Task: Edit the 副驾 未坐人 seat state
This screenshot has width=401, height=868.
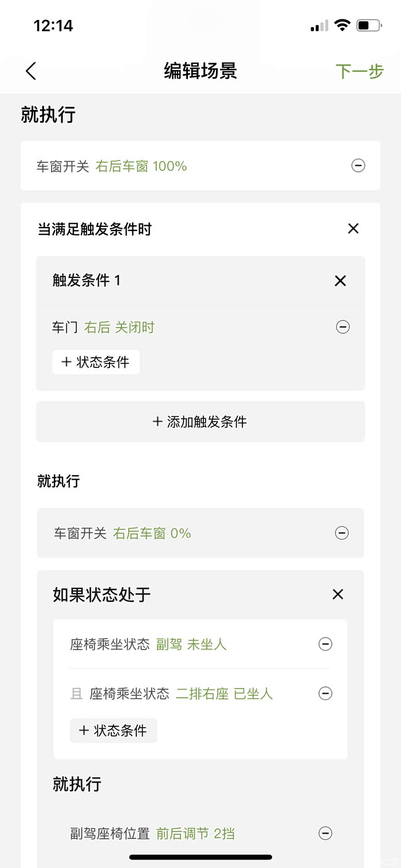Action: coord(191,644)
